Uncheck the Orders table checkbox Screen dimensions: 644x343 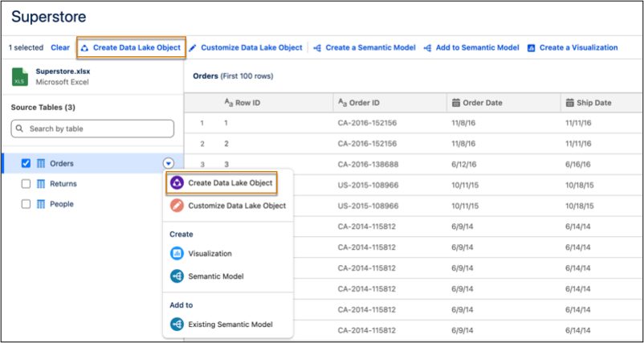click(26, 164)
